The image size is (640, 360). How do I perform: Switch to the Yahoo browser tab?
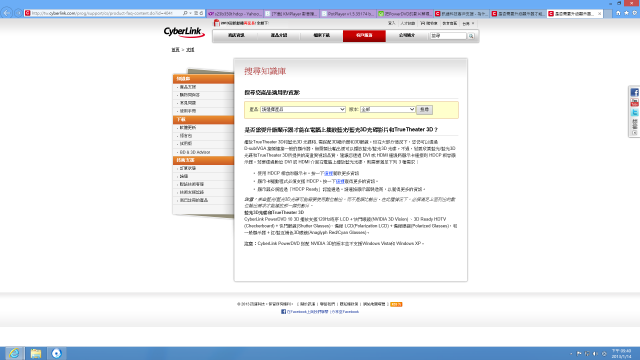(x=235, y=13)
